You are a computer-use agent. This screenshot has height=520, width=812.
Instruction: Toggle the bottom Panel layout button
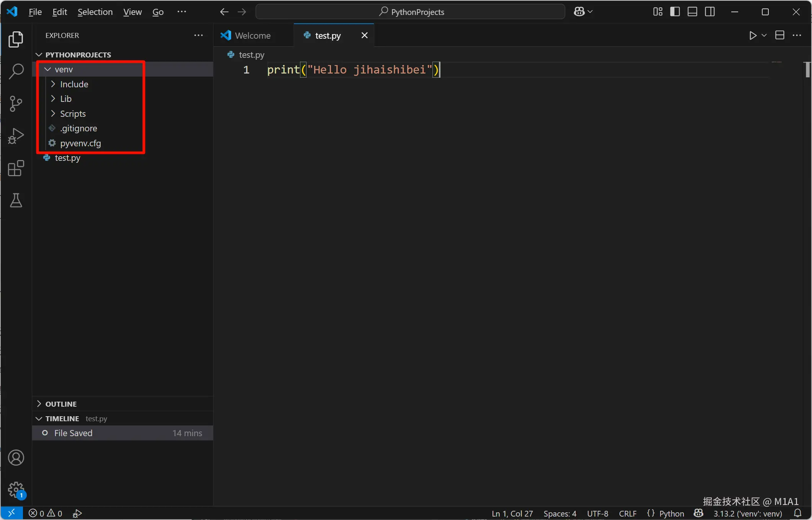692,12
